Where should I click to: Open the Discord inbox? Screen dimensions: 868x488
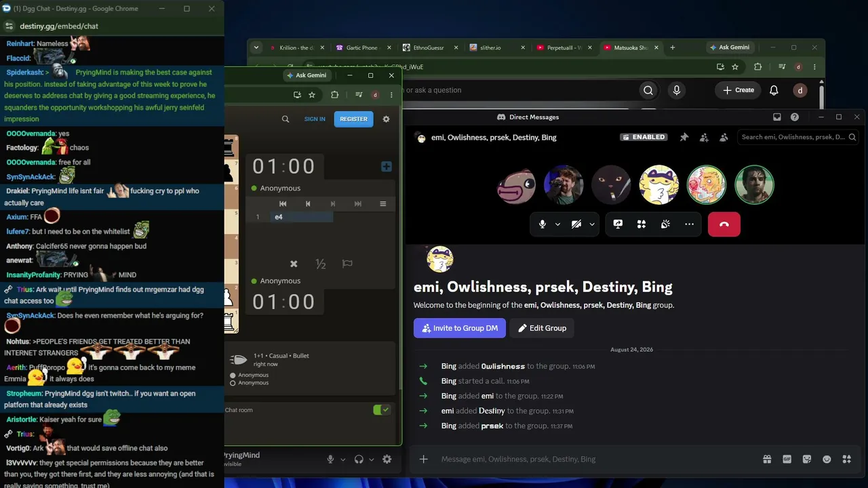(777, 117)
